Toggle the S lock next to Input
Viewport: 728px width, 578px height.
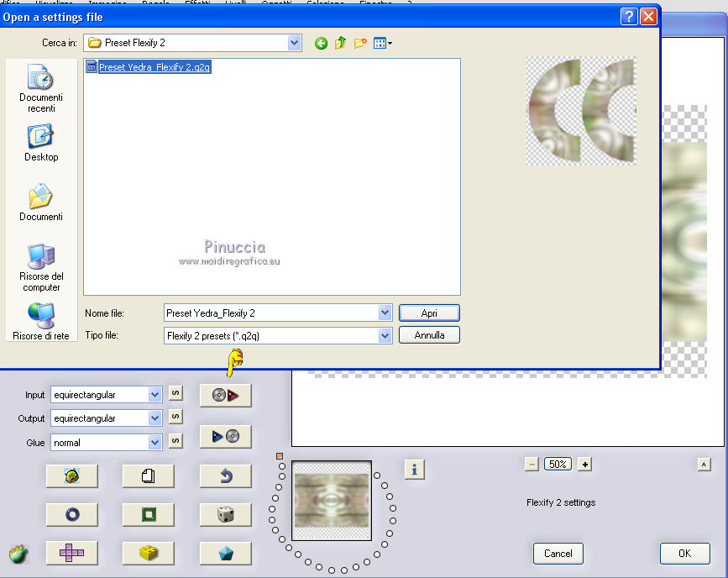coord(175,393)
